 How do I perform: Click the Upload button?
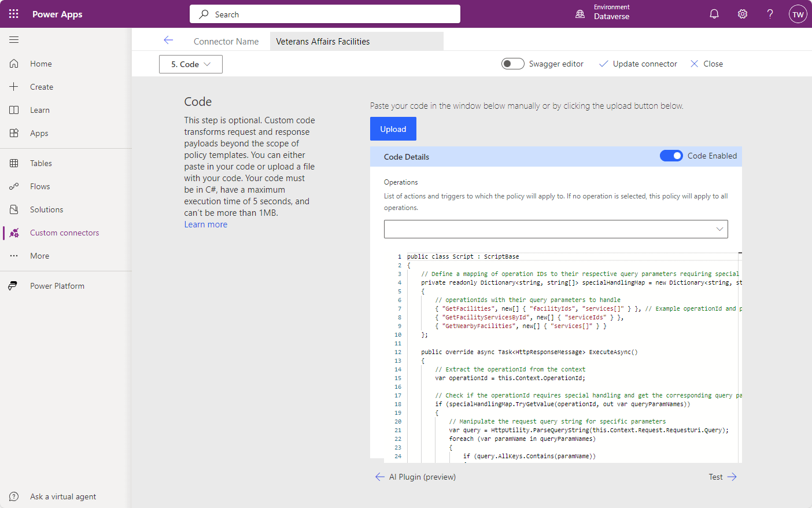[x=393, y=128]
